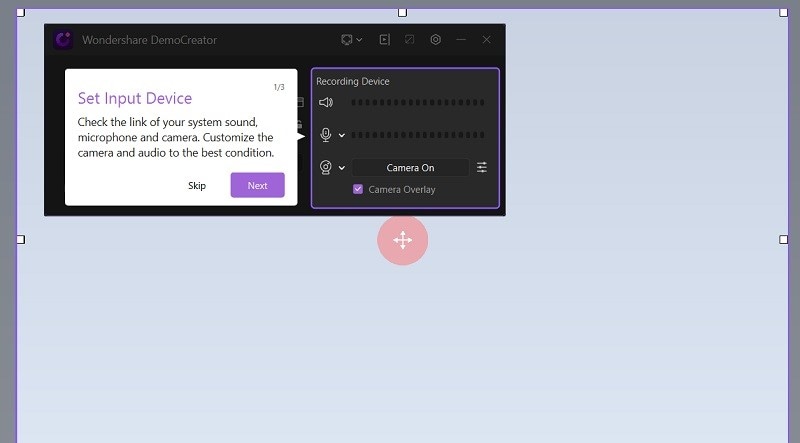
Task: Click the microphone level meter
Action: click(417, 135)
